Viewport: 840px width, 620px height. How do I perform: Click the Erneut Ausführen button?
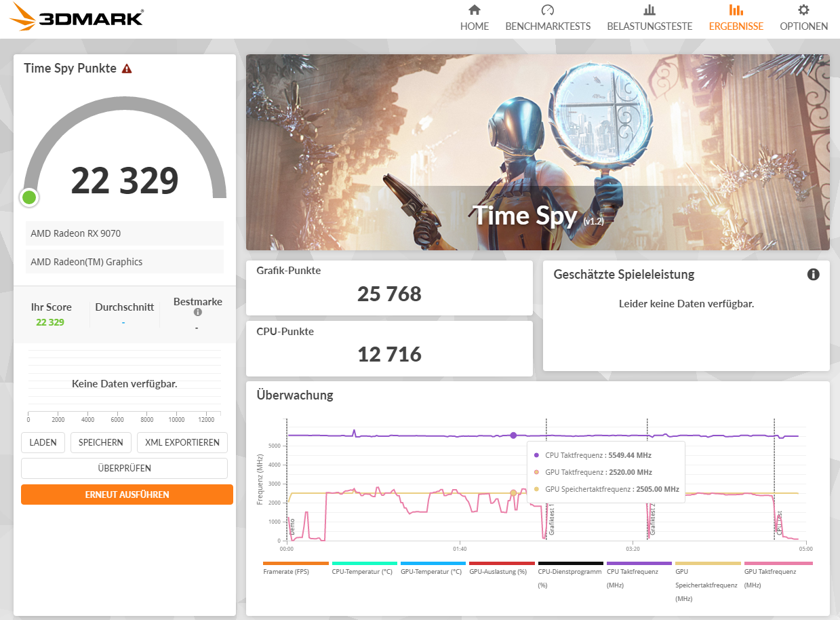pyautogui.click(x=127, y=495)
